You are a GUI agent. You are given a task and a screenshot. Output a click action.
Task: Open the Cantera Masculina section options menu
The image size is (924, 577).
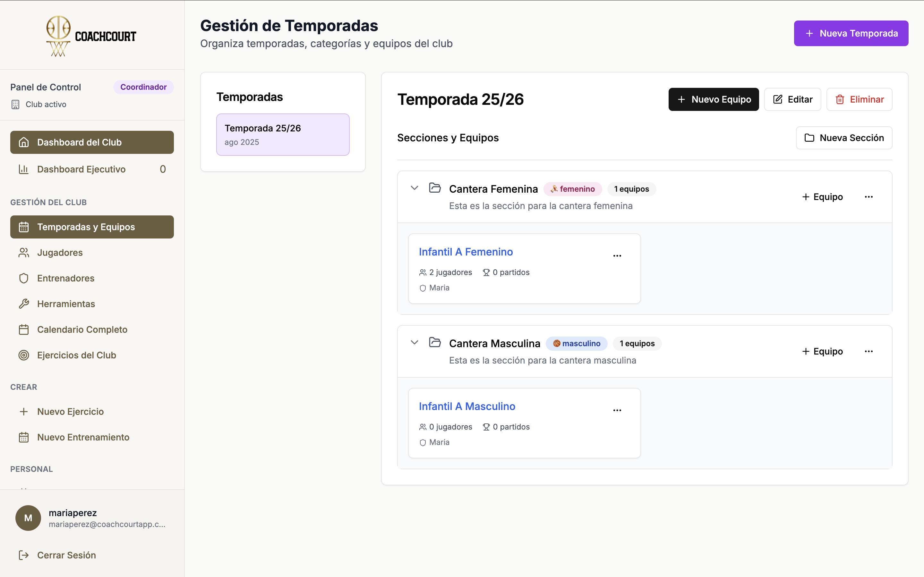point(869,351)
